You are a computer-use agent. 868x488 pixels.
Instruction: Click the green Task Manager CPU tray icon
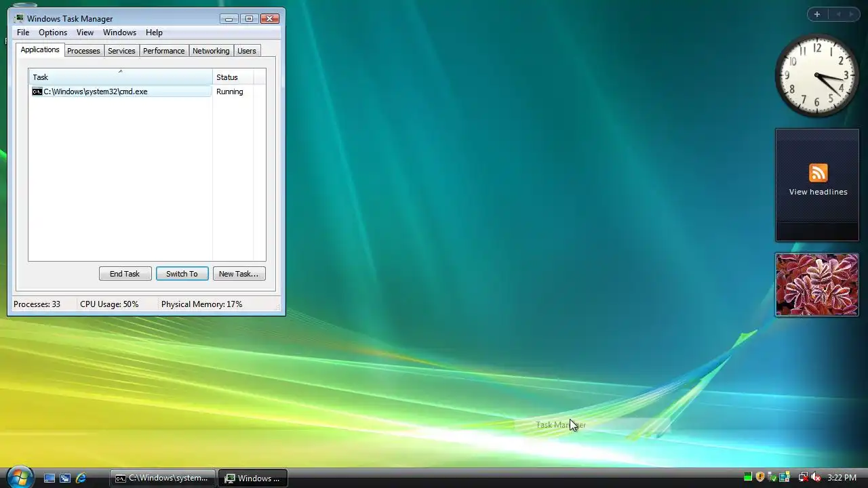[x=748, y=478]
